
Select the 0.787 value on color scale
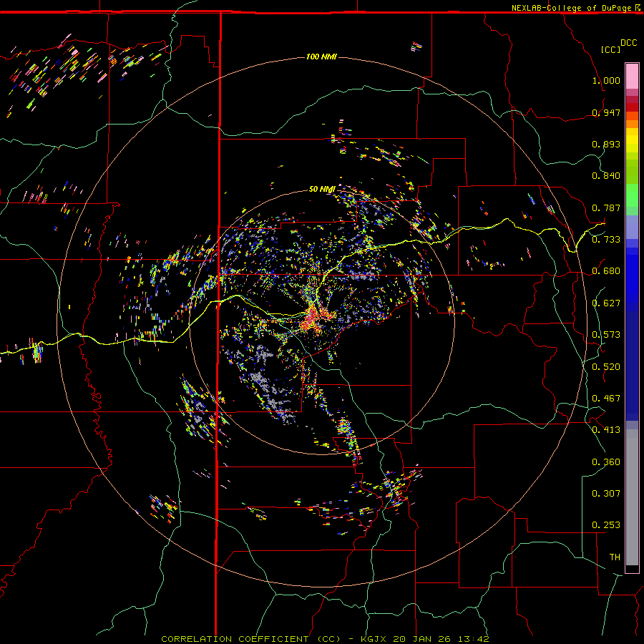pyautogui.click(x=606, y=208)
